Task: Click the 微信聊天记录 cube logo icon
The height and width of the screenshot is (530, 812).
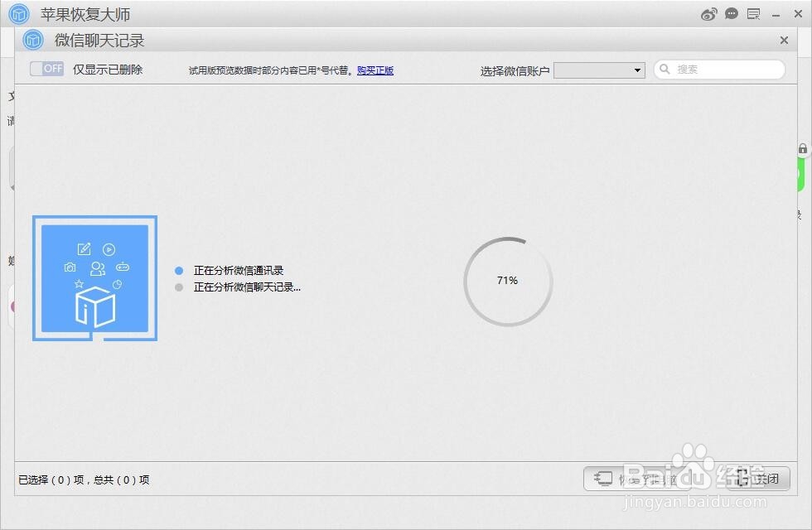Action: [33, 40]
